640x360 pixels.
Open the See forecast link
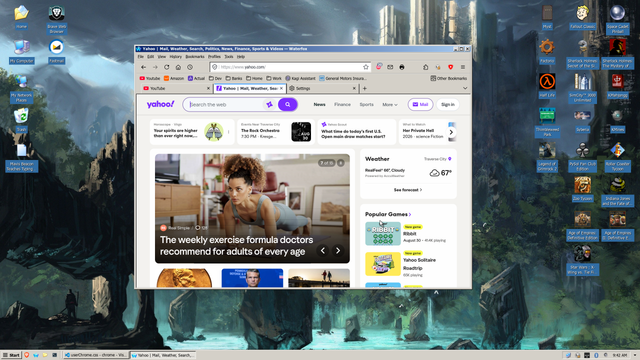click(408, 190)
